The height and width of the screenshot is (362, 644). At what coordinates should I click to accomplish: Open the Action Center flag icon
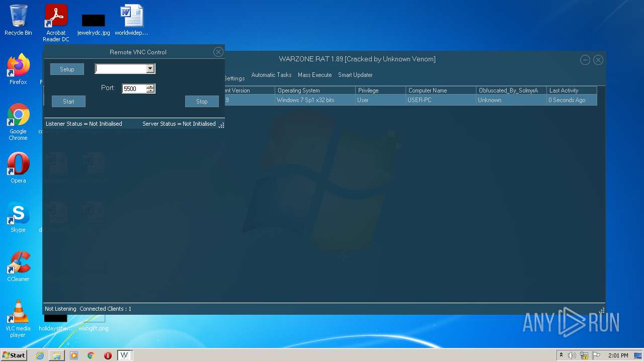click(596, 355)
